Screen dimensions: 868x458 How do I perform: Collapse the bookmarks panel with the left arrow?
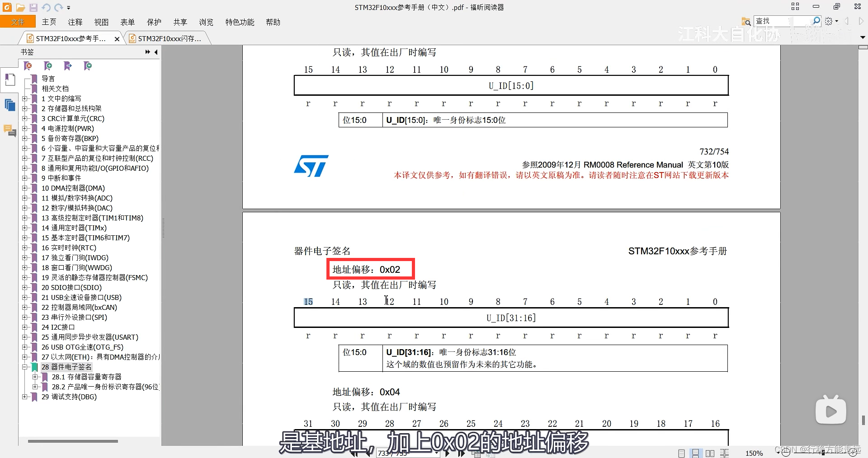coord(156,52)
